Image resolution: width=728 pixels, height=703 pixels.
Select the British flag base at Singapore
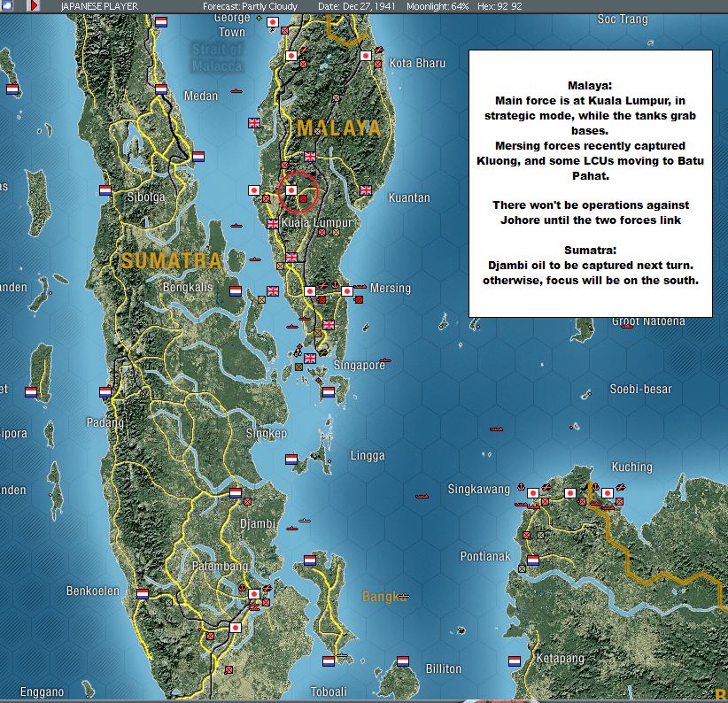tap(310, 359)
